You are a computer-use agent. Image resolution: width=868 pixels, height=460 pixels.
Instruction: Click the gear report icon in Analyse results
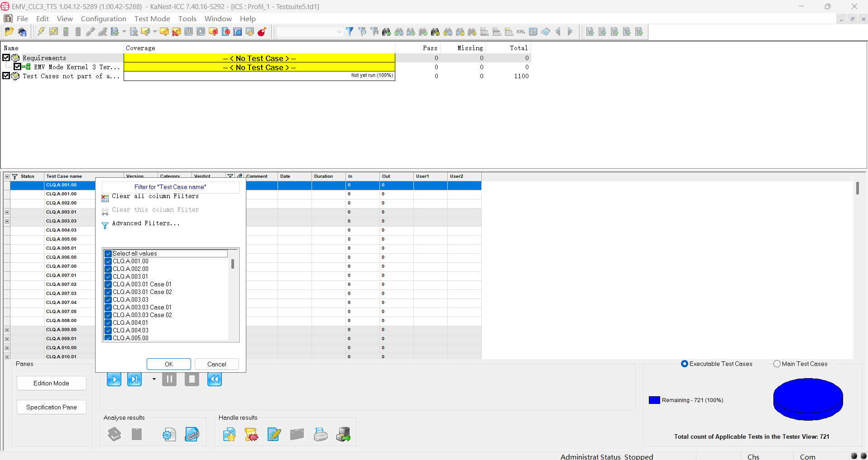[169, 434]
